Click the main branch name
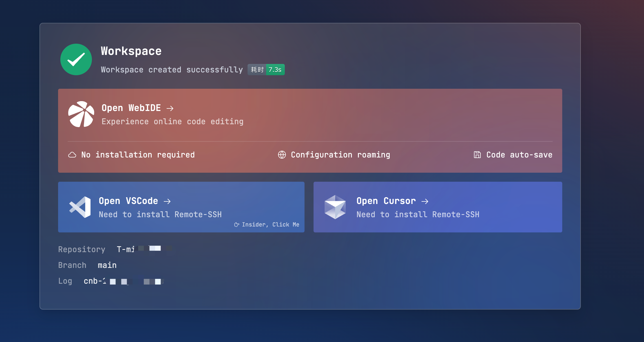644x342 pixels. pos(107,265)
